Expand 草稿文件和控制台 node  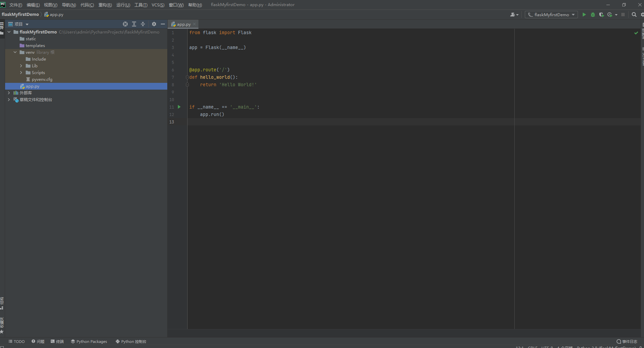(9, 99)
